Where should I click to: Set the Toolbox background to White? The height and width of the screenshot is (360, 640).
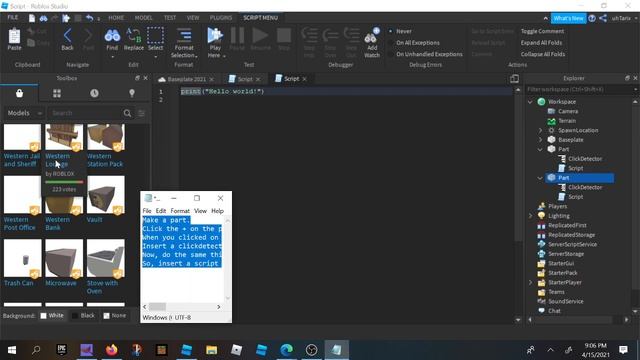[52, 316]
